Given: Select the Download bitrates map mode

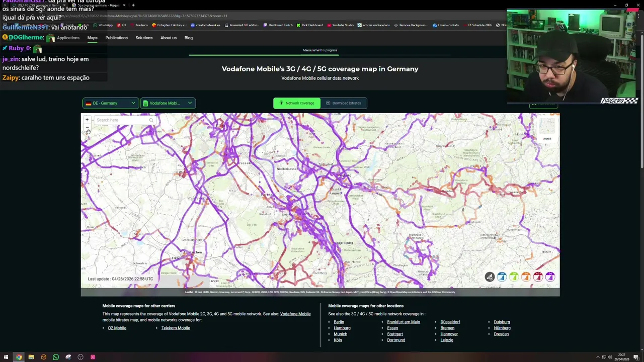Looking at the screenshot, I should coord(344,103).
